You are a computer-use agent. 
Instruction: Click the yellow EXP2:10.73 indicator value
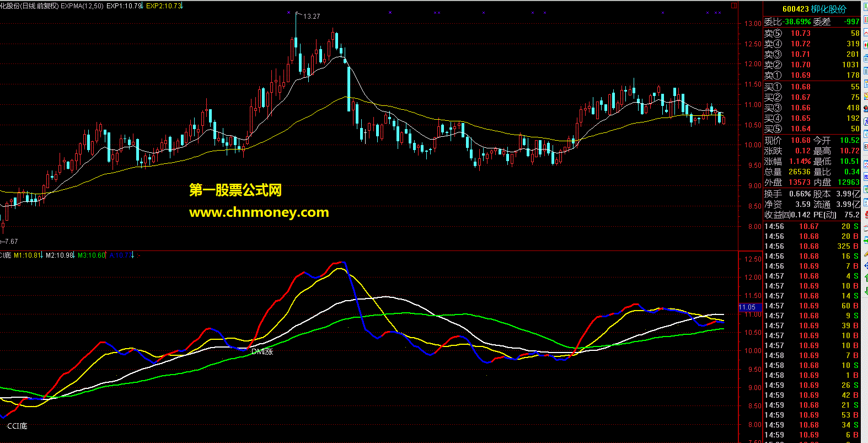(164, 6)
